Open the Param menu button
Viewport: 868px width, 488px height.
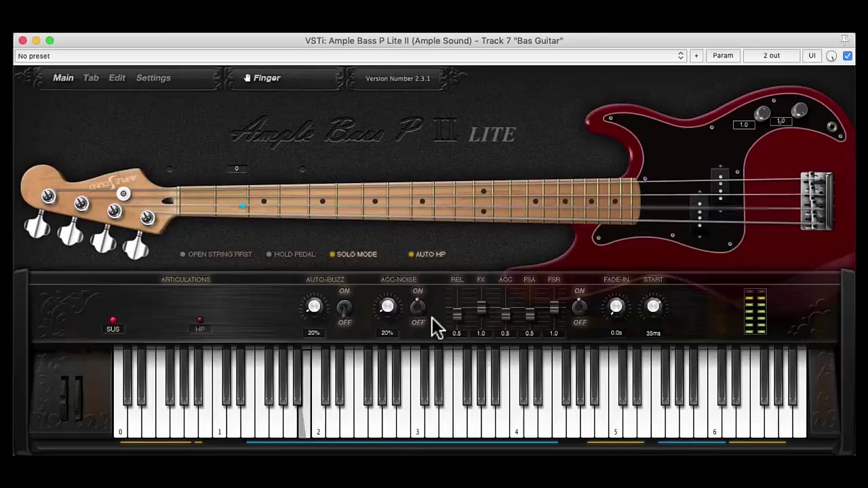pyautogui.click(x=723, y=56)
